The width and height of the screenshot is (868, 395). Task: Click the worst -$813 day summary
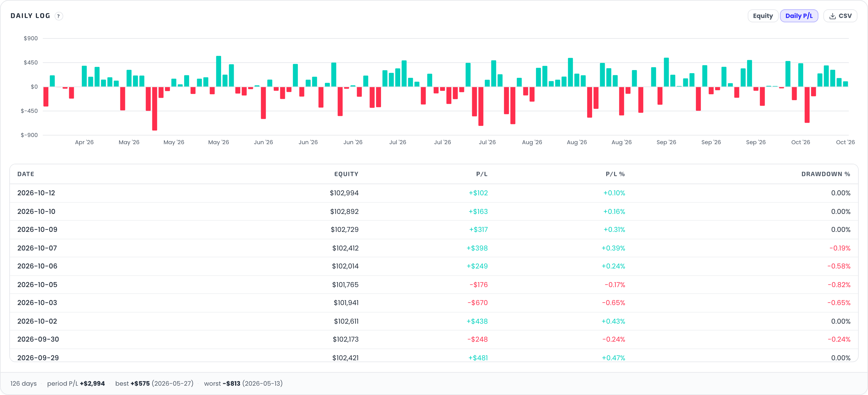coord(243,384)
